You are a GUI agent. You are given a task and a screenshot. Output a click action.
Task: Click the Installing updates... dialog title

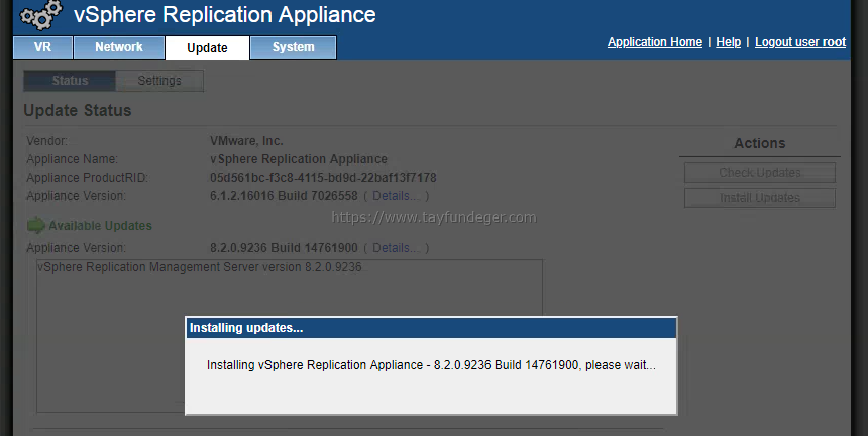point(246,328)
